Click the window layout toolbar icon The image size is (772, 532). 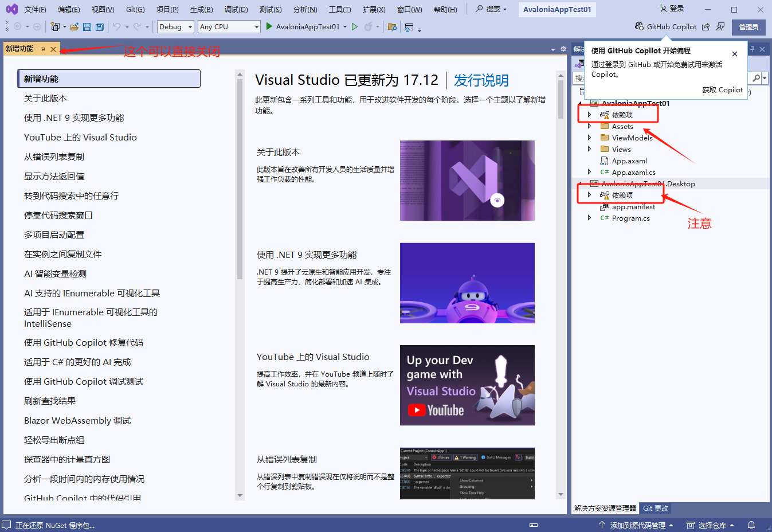409,27
